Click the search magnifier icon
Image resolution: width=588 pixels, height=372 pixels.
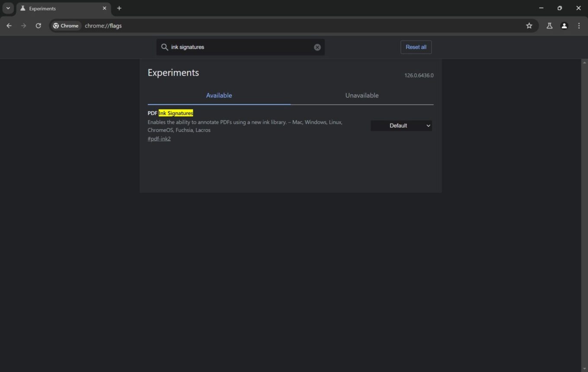164,47
